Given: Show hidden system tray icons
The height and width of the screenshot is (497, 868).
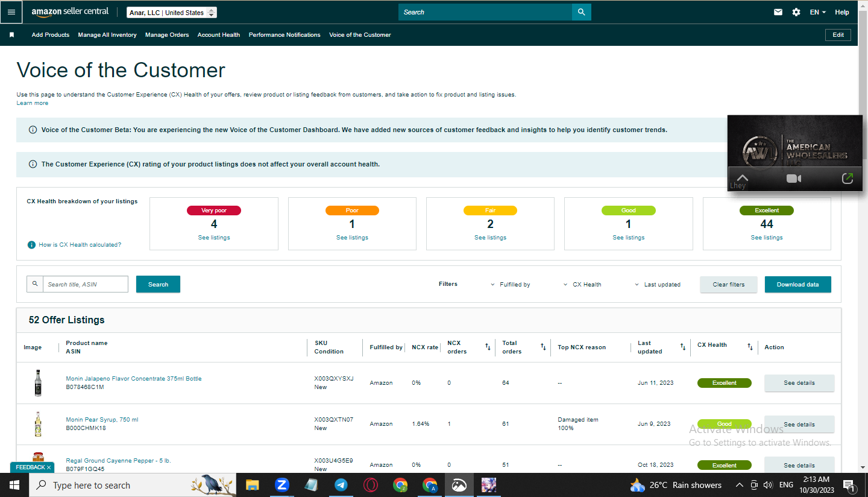Looking at the screenshot, I should click(x=740, y=485).
